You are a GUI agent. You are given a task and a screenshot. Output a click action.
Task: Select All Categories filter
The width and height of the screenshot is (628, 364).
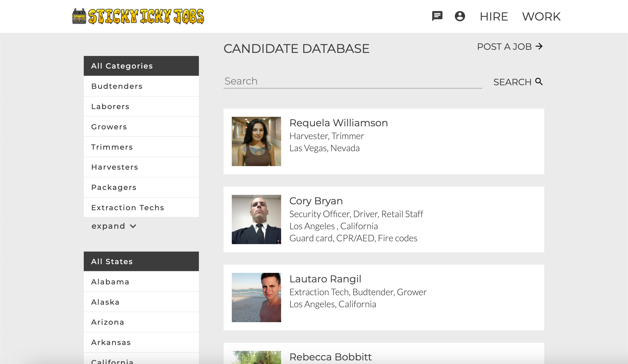coord(141,66)
